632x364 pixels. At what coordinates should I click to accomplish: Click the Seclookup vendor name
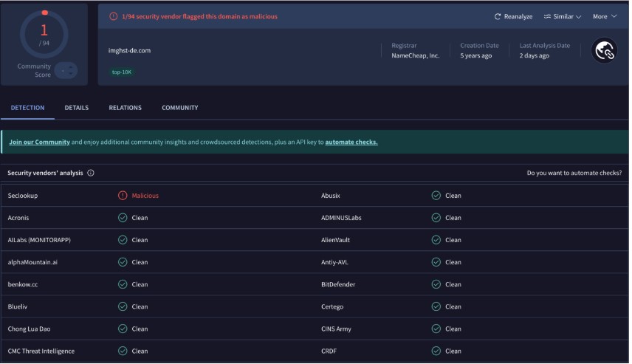(23, 196)
